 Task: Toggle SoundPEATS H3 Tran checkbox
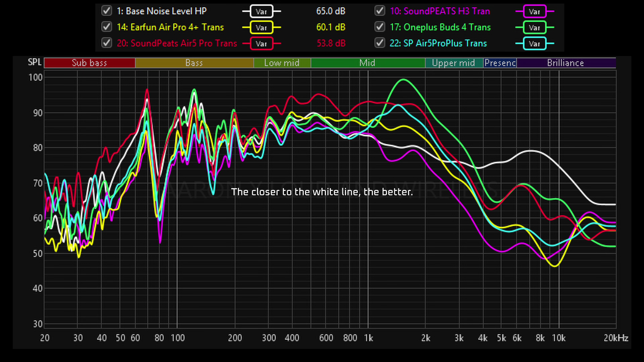click(x=380, y=11)
